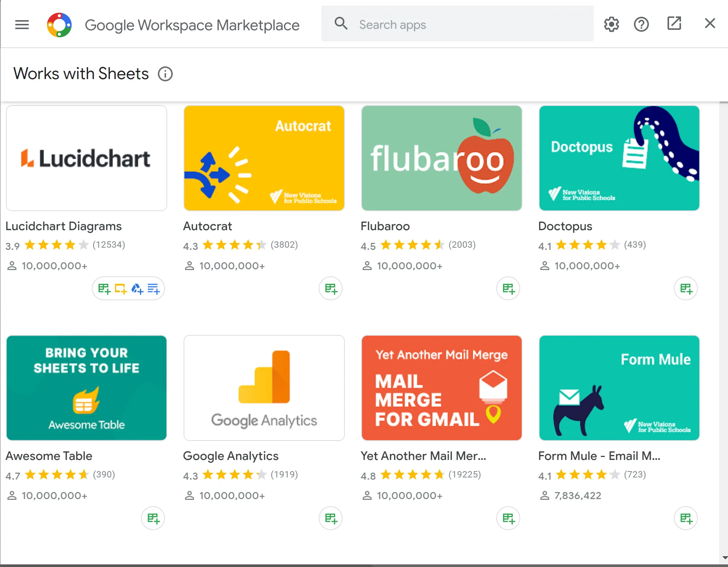Click the scrollbar down arrow

click(724, 558)
